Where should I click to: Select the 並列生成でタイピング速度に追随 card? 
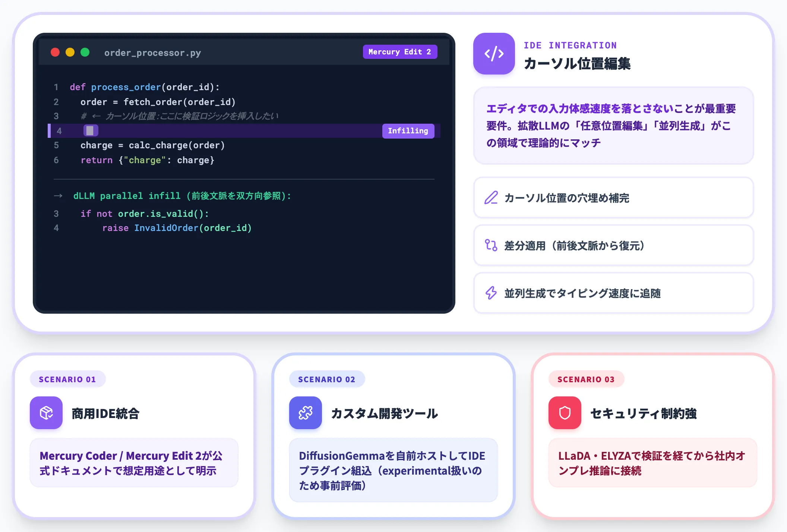(613, 293)
